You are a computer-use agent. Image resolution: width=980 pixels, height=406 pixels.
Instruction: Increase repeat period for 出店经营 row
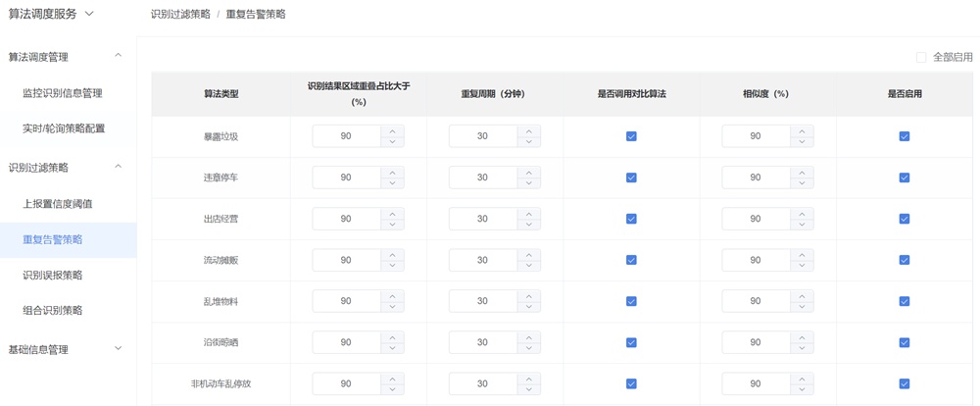pyautogui.click(x=529, y=214)
